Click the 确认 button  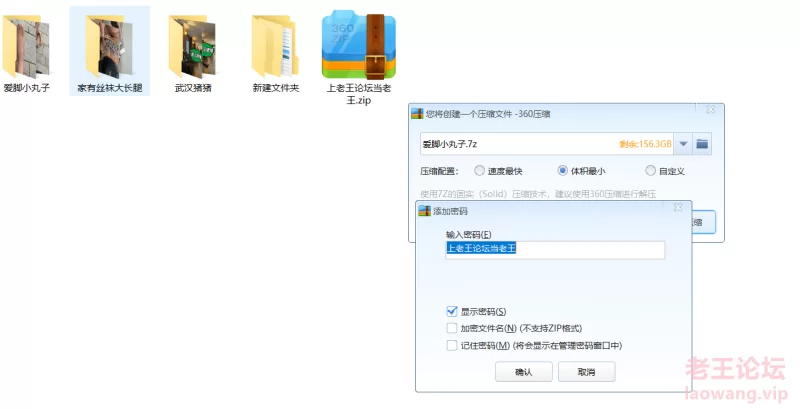(x=523, y=372)
